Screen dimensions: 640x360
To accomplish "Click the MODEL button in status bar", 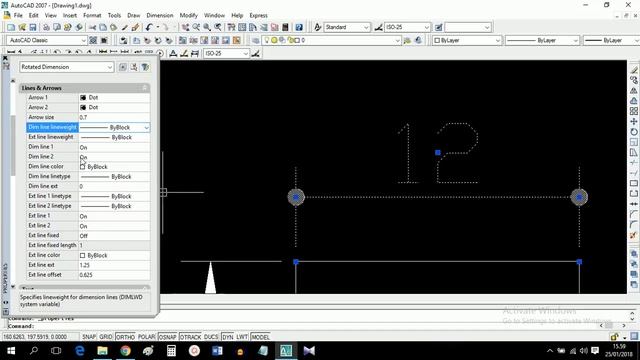I will click(260, 337).
